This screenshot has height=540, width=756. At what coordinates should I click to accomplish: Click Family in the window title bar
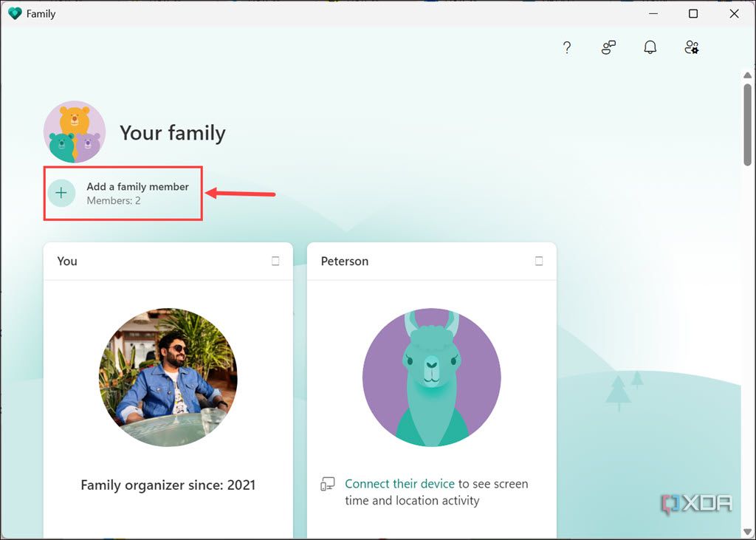(x=41, y=13)
